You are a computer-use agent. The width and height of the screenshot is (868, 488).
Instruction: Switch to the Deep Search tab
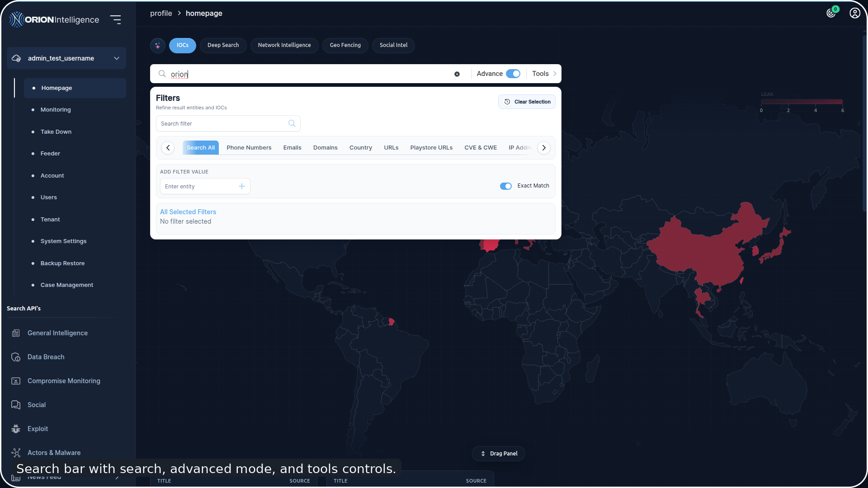223,45
